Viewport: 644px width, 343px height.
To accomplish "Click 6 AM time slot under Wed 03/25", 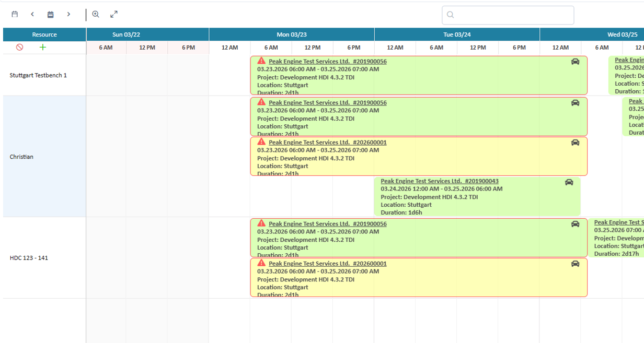I will click(x=602, y=48).
